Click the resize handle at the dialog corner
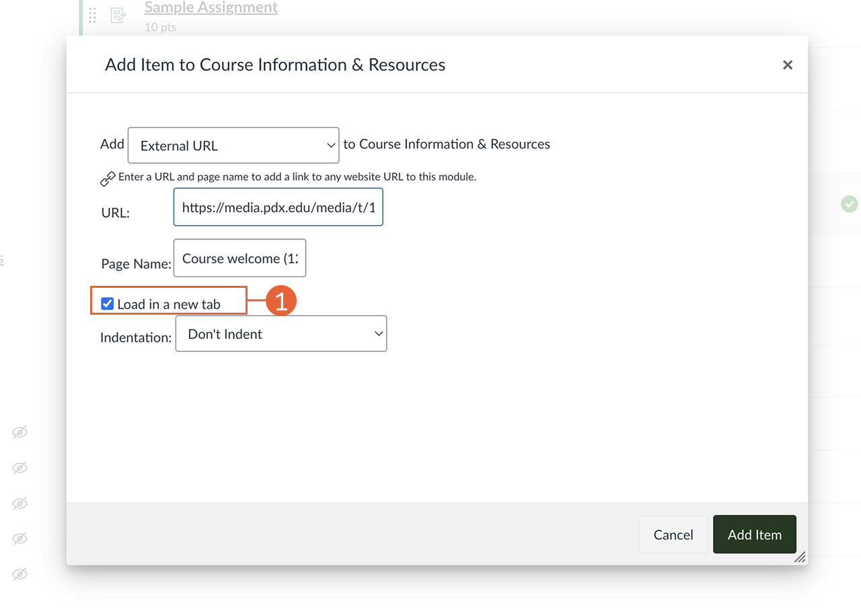Viewport: 861px width, 616px height. [800, 557]
